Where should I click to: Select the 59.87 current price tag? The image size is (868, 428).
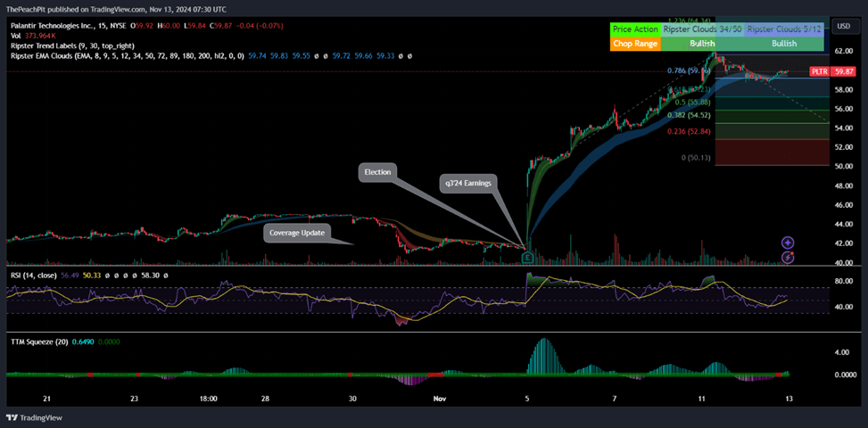[843, 71]
